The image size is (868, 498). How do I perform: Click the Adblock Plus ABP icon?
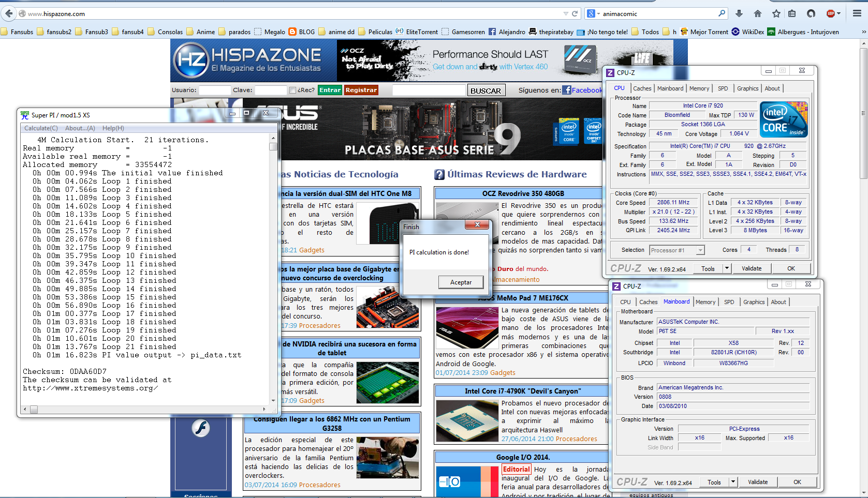tap(831, 13)
